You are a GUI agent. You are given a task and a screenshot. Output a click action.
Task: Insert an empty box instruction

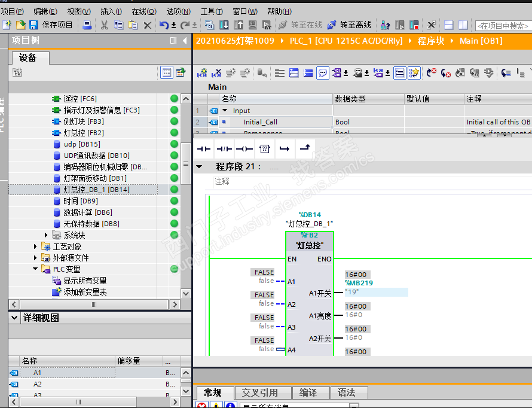[x=264, y=148]
